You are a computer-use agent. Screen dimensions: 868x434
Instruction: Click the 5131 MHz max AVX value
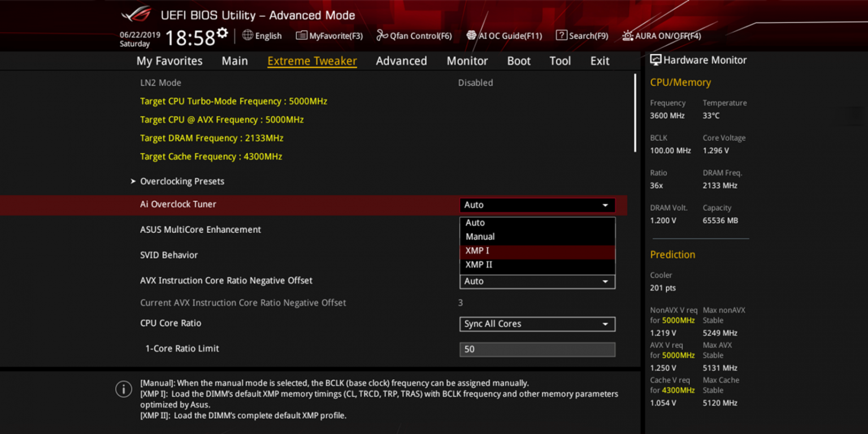pyautogui.click(x=720, y=368)
